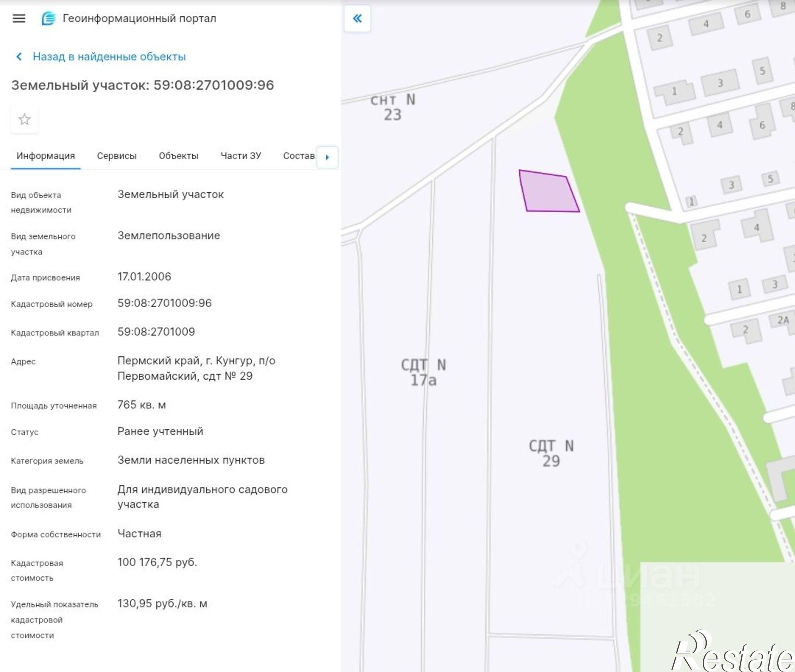Viewport: 795px width, 672px height.
Task: Click 130,95 руб./кв. м value
Action: pos(162,604)
